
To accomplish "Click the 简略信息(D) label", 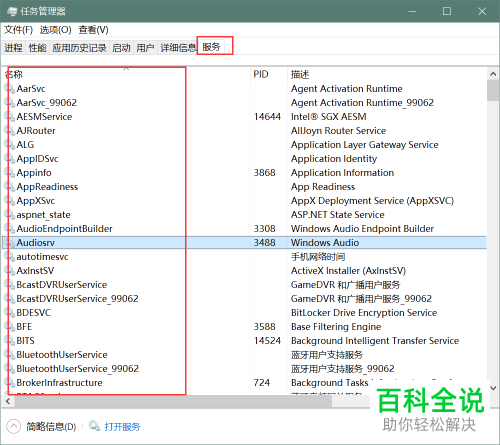I will click(x=51, y=427).
